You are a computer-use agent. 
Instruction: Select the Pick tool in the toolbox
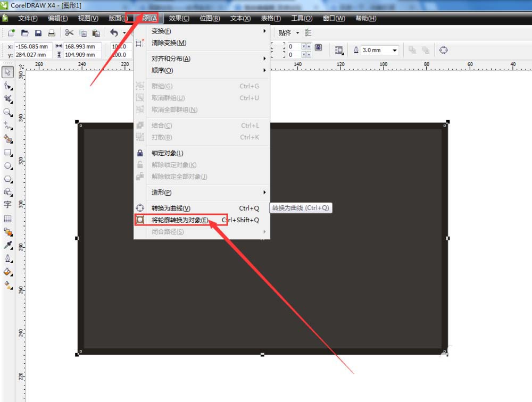pos(8,72)
